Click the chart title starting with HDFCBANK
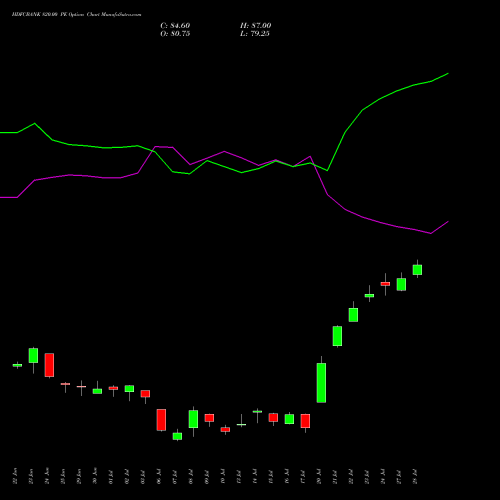The width and height of the screenshot is (500, 500). pyautogui.click(x=76, y=15)
